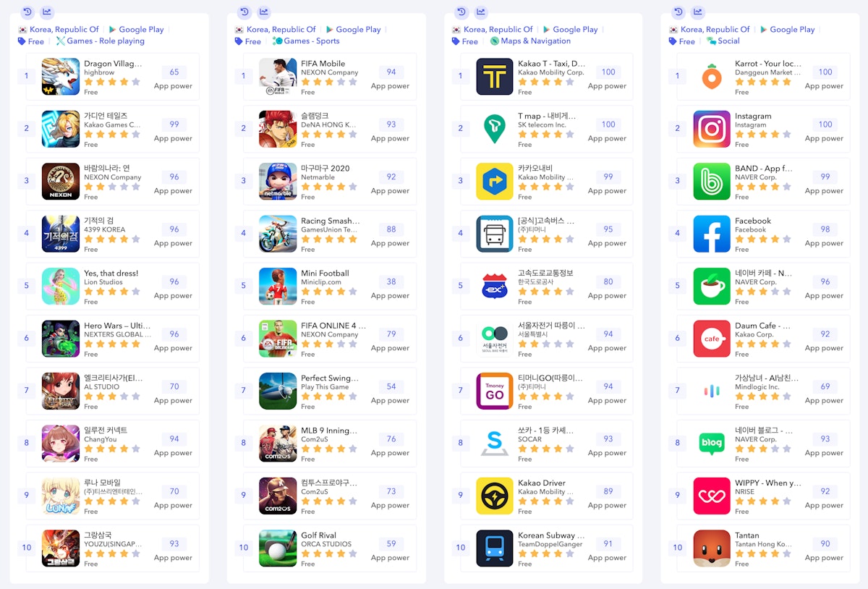Click chart icon above Social column

(698, 12)
